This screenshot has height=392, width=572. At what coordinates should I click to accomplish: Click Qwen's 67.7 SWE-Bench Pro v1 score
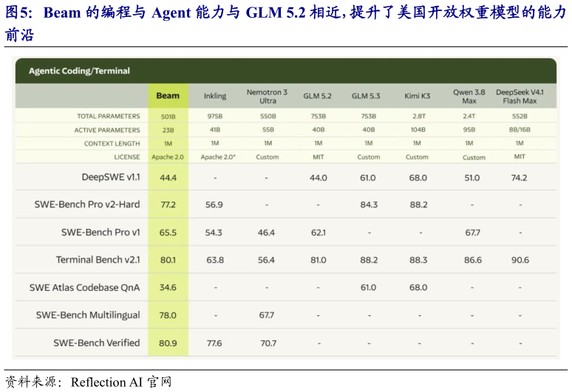coord(473,233)
